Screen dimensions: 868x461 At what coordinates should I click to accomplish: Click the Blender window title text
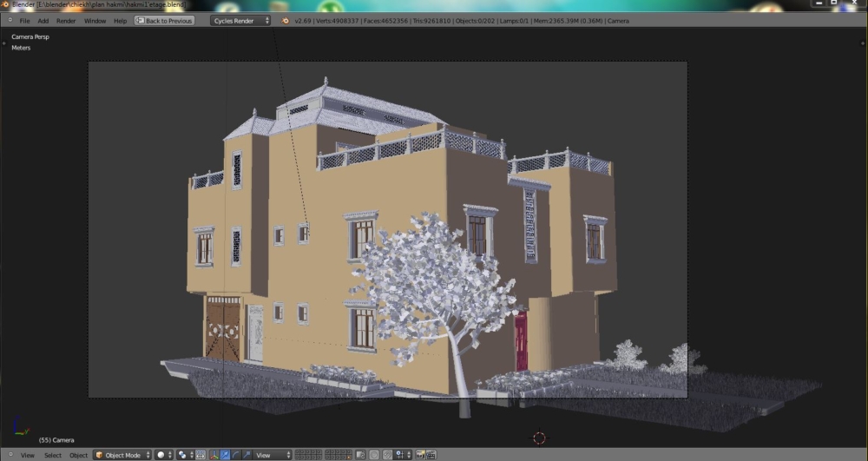99,4
